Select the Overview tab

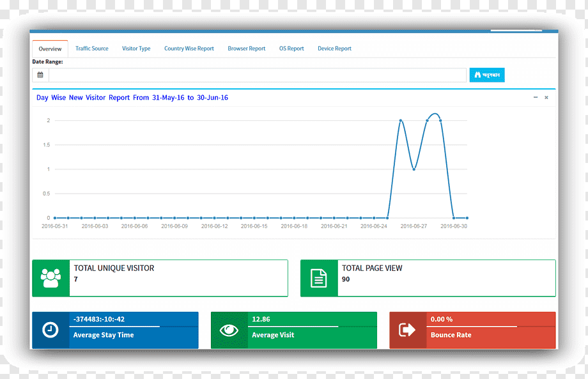[50, 49]
